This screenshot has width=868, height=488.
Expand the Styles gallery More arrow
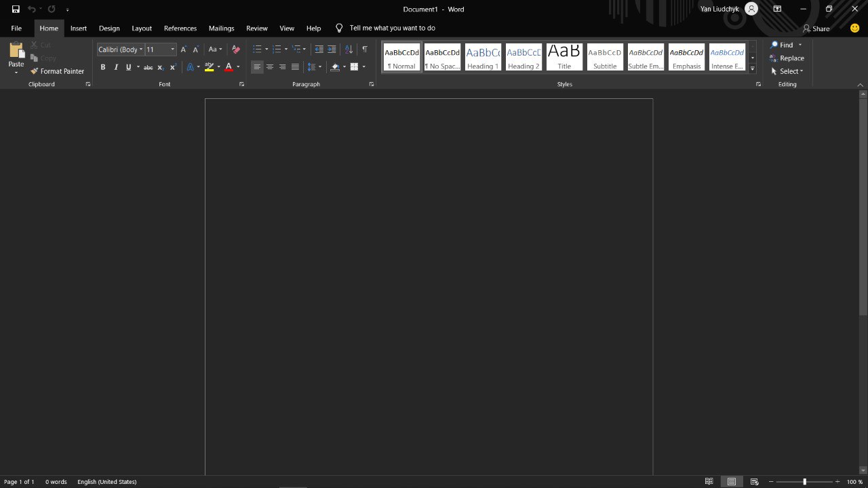click(x=752, y=68)
